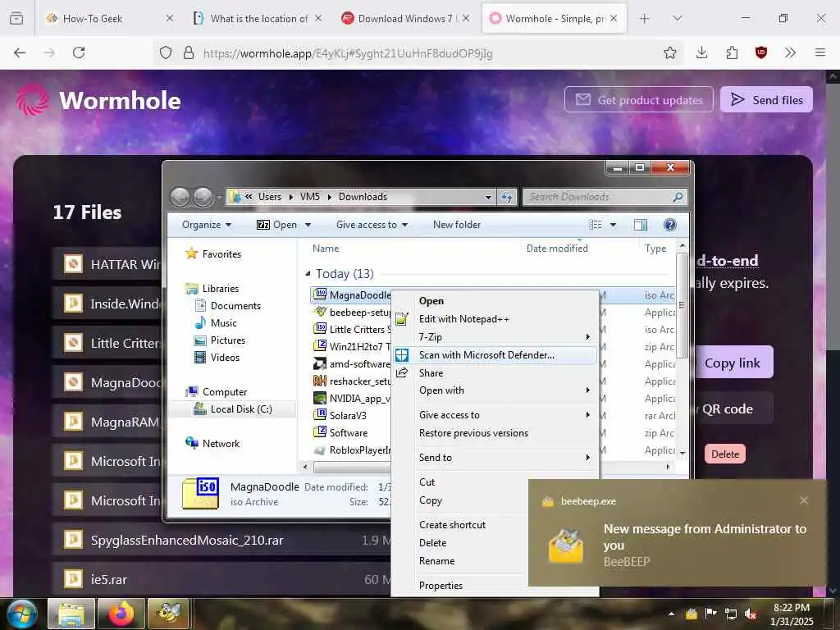The image size is (840, 630).
Task: Click Get product updates button
Action: tap(638, 99)
